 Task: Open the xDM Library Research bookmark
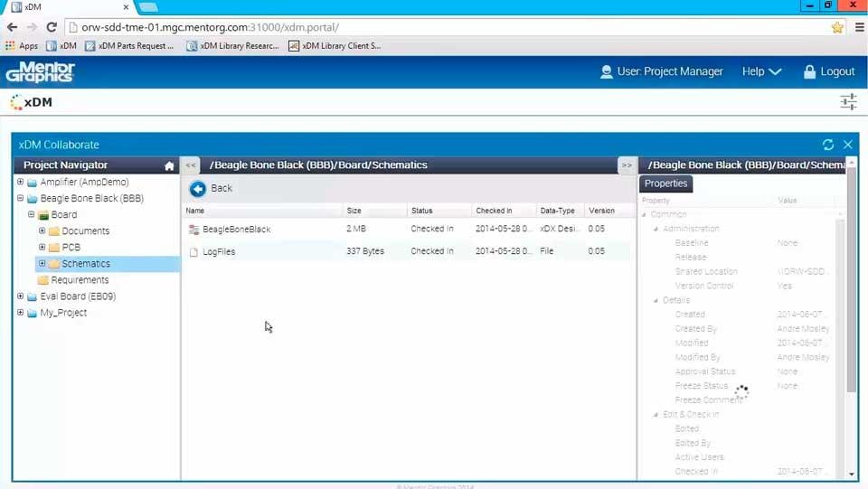(232, 46)
